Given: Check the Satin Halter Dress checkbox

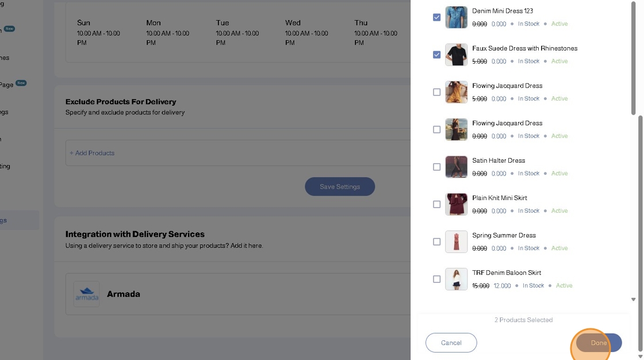Looking at the screenshot, I should (x=436, y=167).
